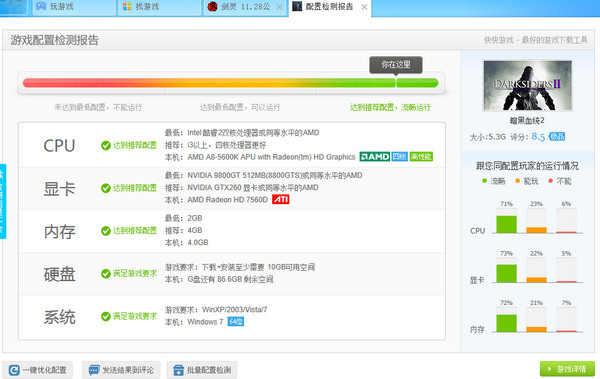Click AMD A8-5600K APU text
This screenshot has height=379, width=600.
coord(271,157)
